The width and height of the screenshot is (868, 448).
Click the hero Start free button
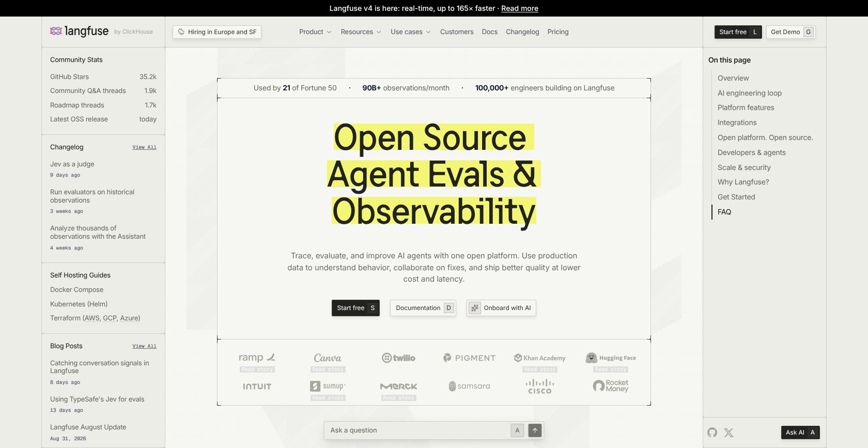pos(355,308)
